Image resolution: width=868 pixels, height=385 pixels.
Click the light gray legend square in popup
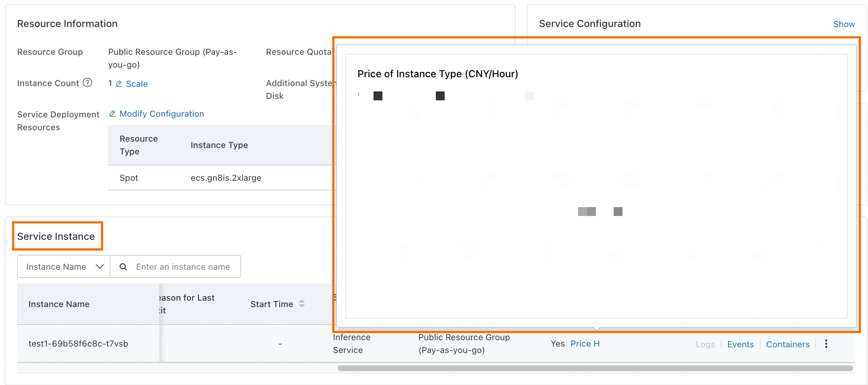(529, 96)
